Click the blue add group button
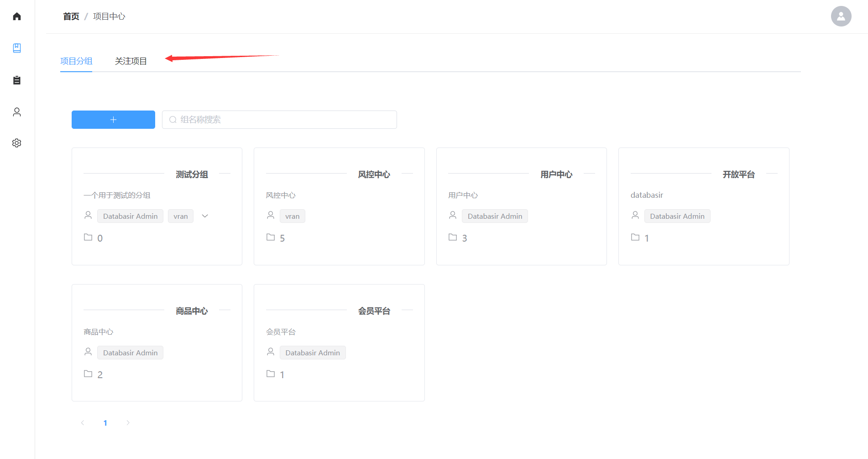868x459 pixels. pyautogui.click(x=113, y=120)
